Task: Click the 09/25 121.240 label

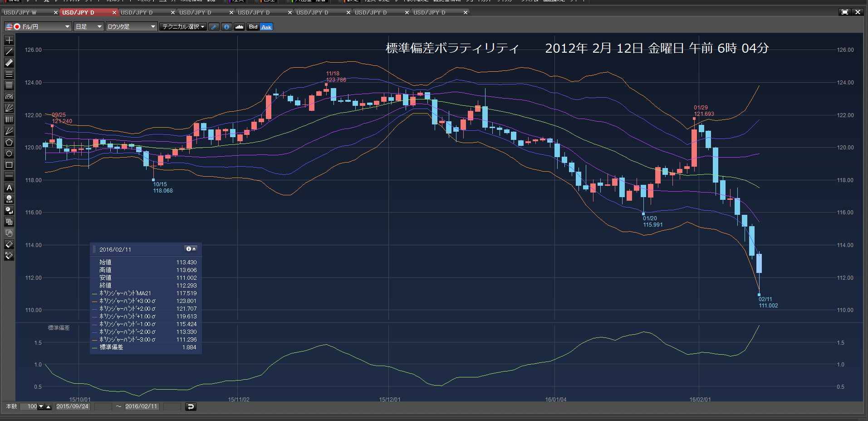Action: click(x=62, y=118)
